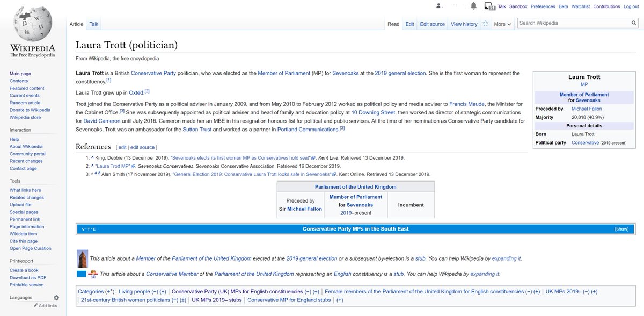Viewport: 644px width, 316px height.
Task: Click the References edit source link
Action: pyautogui.click(x=142, y=147)
